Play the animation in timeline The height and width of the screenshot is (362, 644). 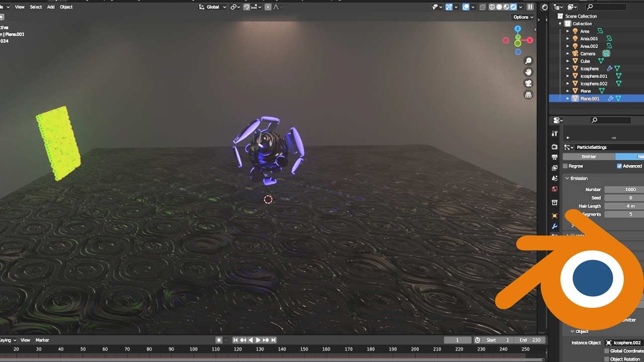pyautogui.click(x=258, y=340)
